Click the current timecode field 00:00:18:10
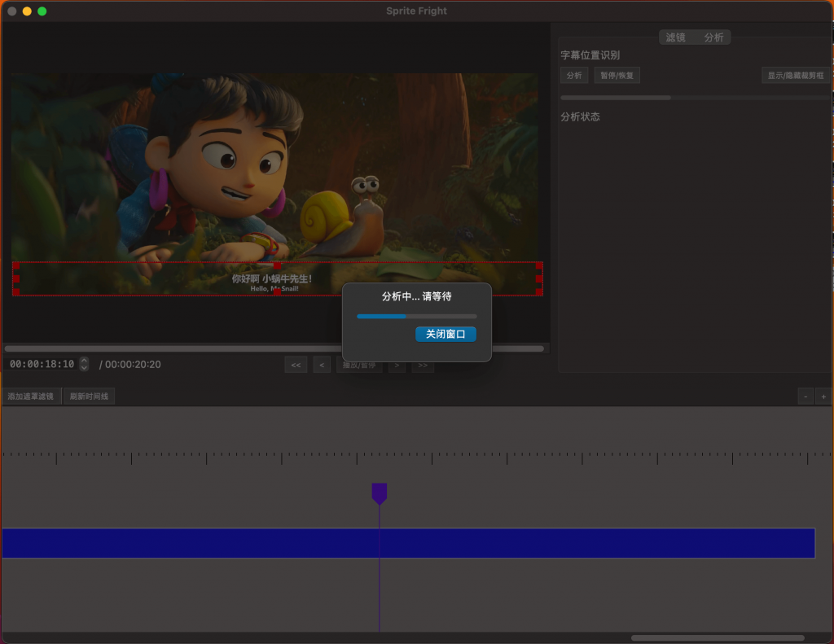This screenshot has height=644, width=834. 42,364
